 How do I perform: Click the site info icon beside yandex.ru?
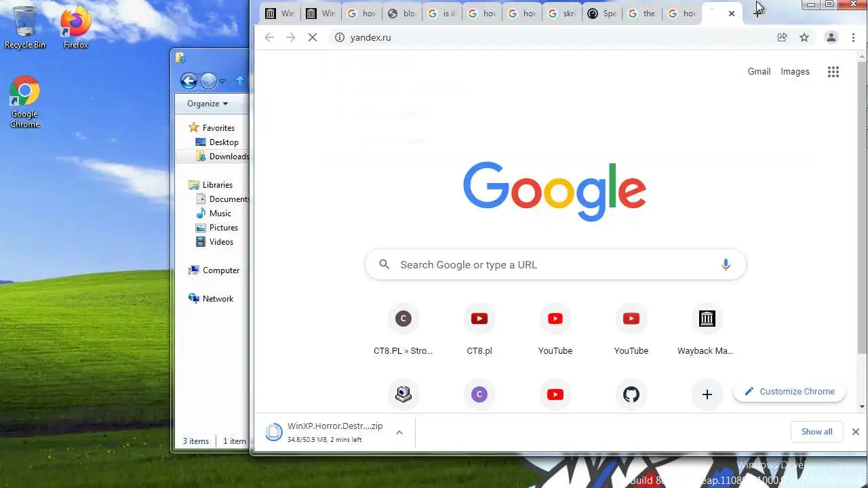click(340, 37)
